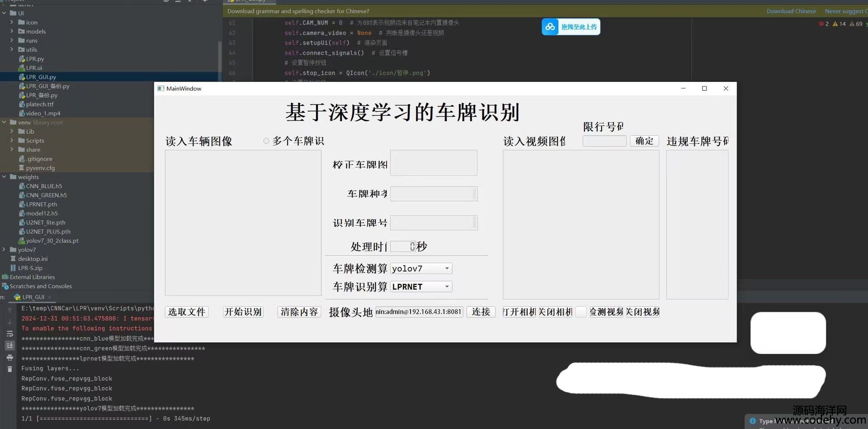Click the print icon in Run panel
The image size is (868, 429).
9,357
